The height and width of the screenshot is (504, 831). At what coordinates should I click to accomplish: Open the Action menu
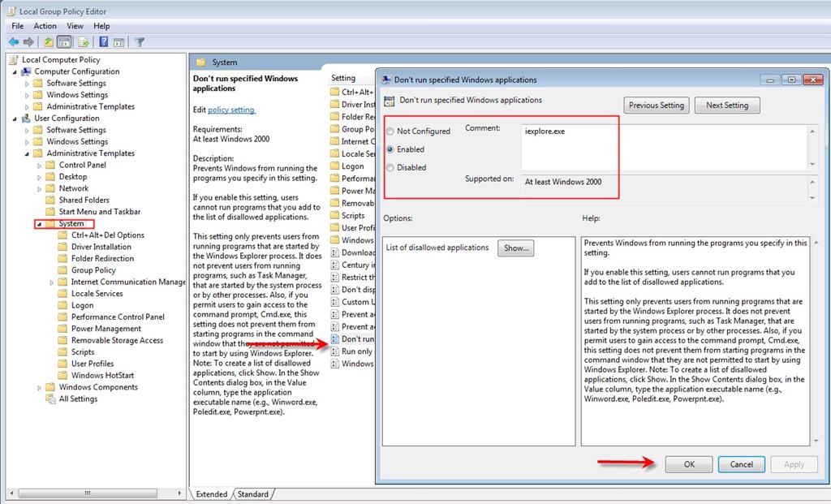point(45,26)
